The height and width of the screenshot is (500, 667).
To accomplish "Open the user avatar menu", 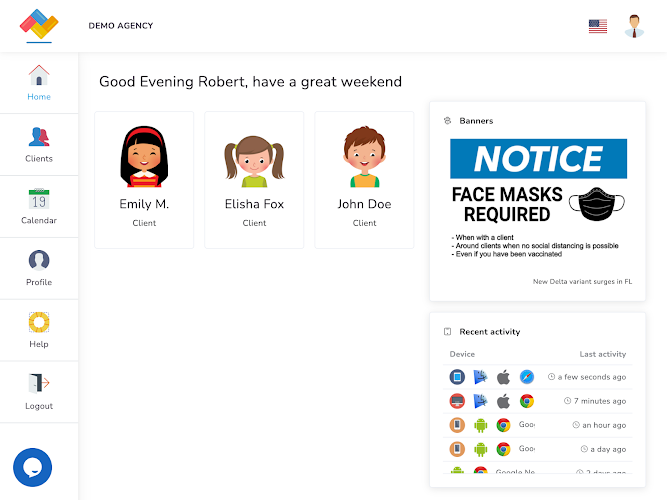I will pyautogui.click(x=634, y=26).
